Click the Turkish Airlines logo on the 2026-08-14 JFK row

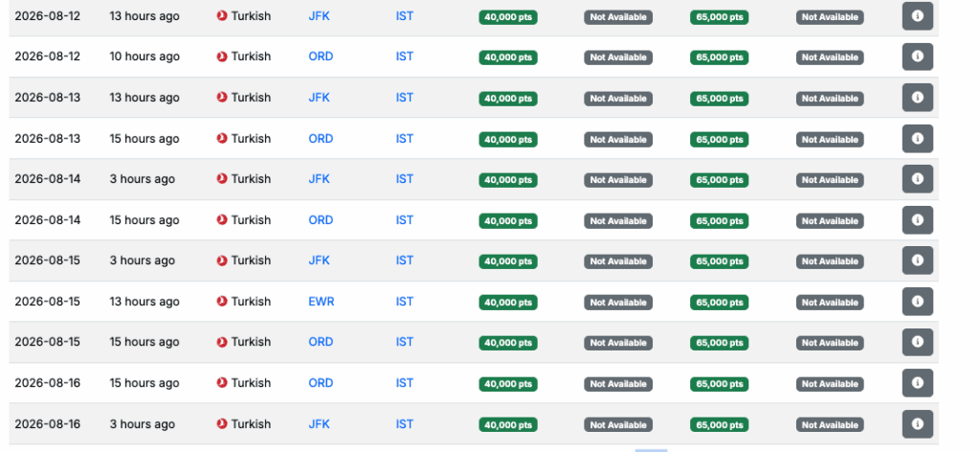[222, 179]
